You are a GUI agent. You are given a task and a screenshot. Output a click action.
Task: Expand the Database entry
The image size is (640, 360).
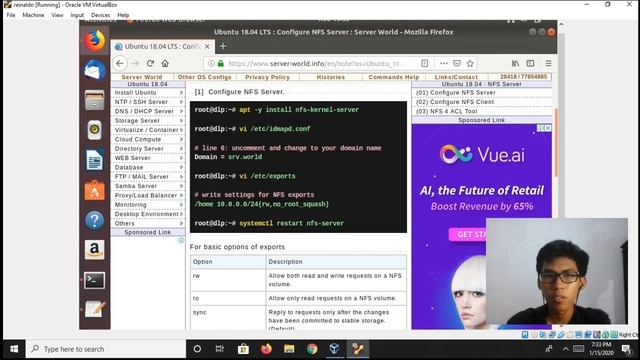tap(148, 167)
